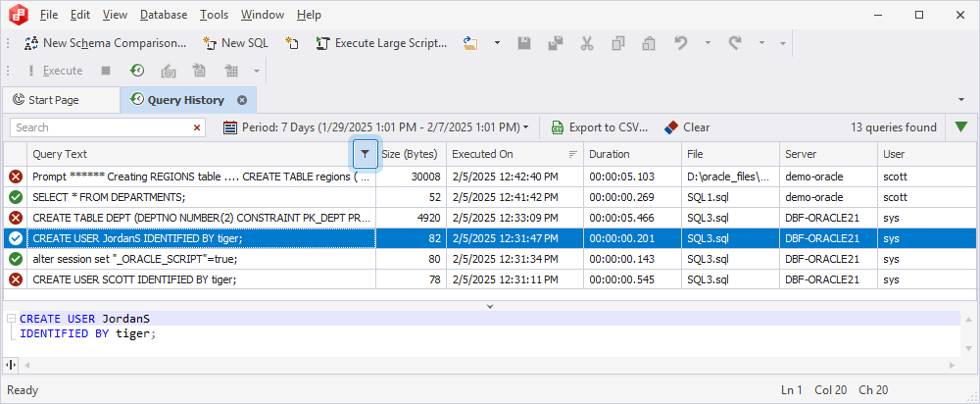This screenshot has width=980, height=404.
Task: Click success icon on alter session row
Action: point(16,258)
